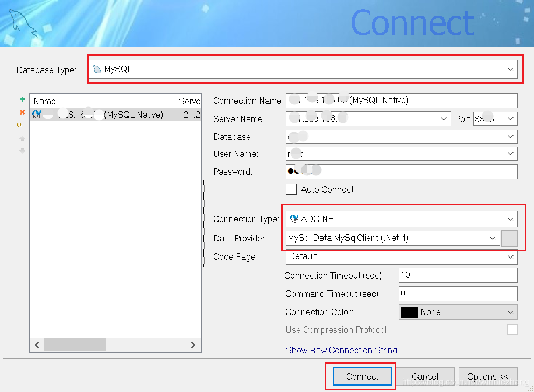The width and height of the screenshot is (534, 392).
Task: Open the Database Type dropdown showing MySQL
Action: pyautogui.click(x=303, y=69)
